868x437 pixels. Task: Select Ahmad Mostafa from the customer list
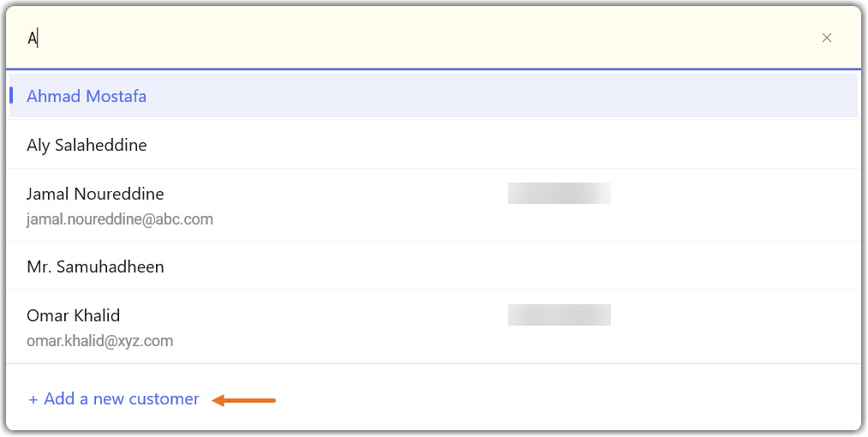click(x=87, y=96)
